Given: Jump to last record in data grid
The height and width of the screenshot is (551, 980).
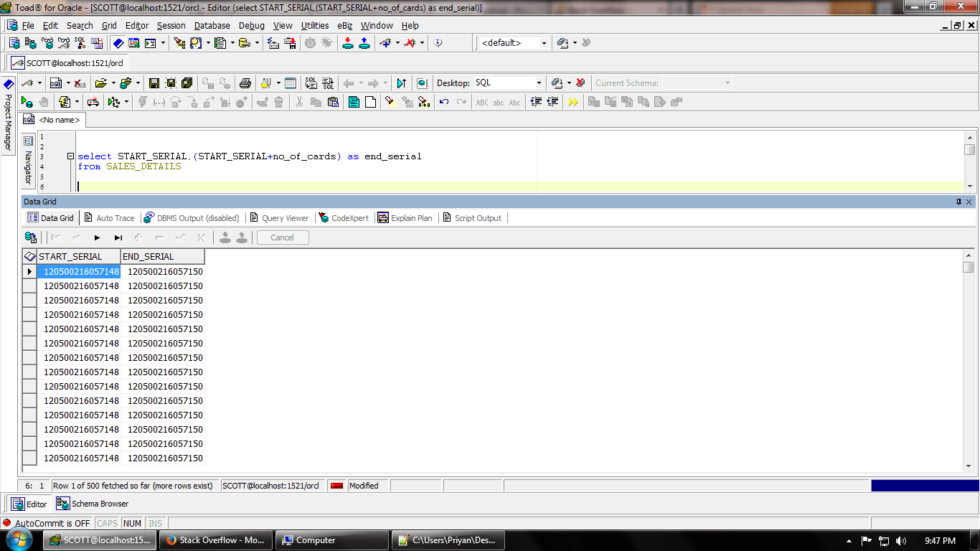Looking at the screenshot, I should pyautogui.click(x=118, y=237).
